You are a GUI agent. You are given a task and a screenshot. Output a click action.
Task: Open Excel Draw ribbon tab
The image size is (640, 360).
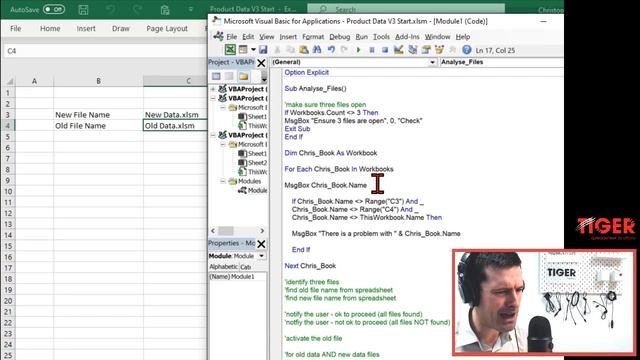point(120,29)
